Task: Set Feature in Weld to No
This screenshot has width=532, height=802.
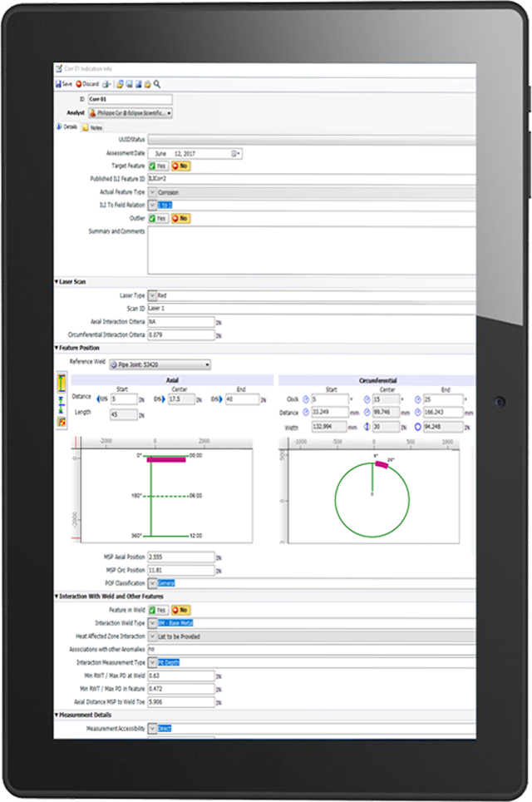Action: (180, 610)
